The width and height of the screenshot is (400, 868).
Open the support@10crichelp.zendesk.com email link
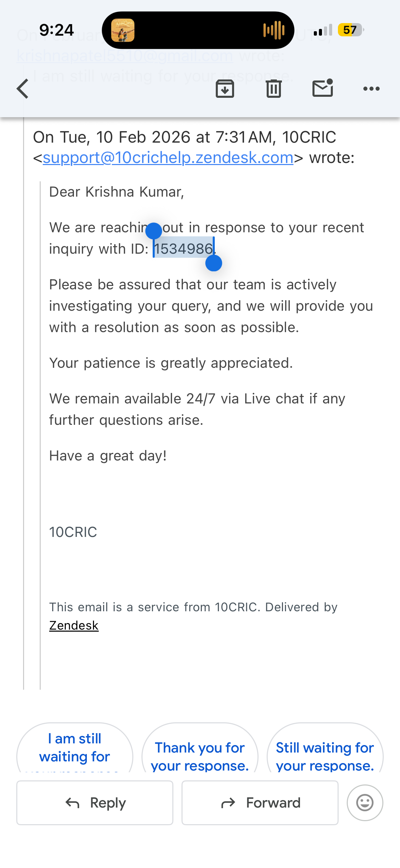click(168, 158)
